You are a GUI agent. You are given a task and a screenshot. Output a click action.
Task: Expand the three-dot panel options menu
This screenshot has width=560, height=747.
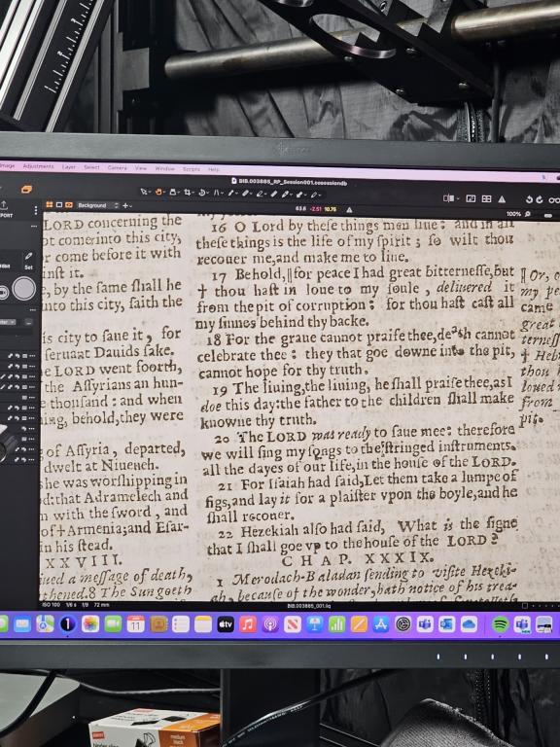pyautogui.click(x=36, y=210)
